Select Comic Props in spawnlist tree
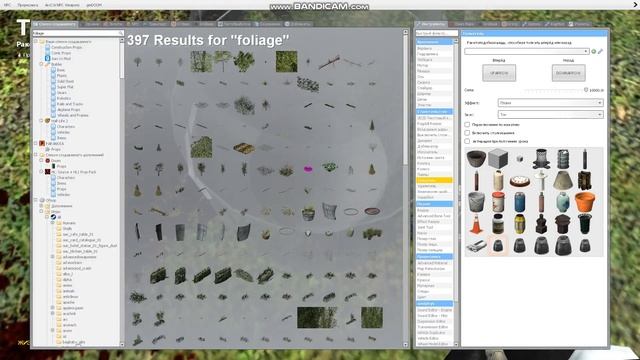This screenshot has height=360, width=640. point(61,53)
